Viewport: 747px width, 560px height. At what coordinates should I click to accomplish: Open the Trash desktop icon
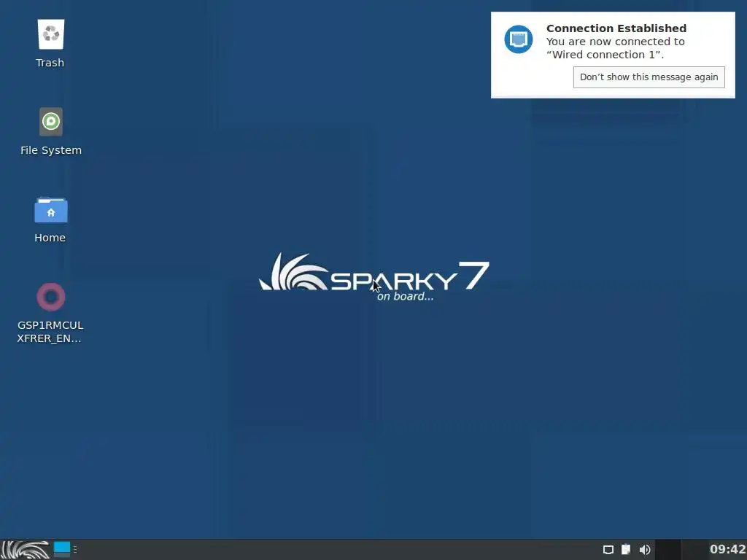tap(50, 34)
